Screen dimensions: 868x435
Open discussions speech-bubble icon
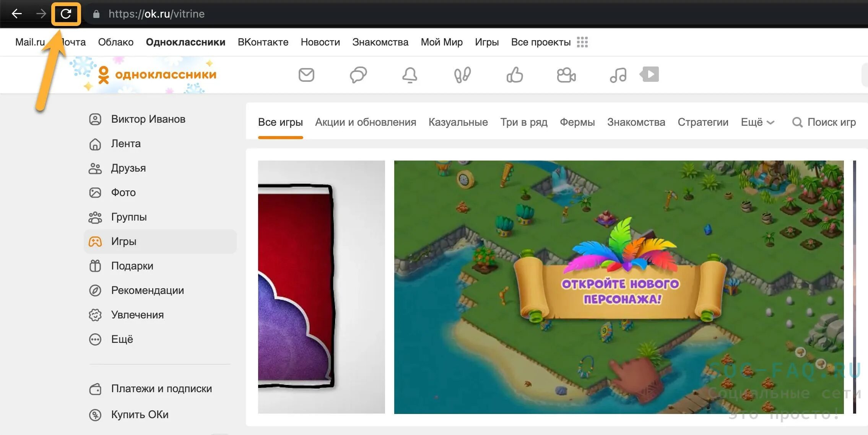[x=358, y=75]
